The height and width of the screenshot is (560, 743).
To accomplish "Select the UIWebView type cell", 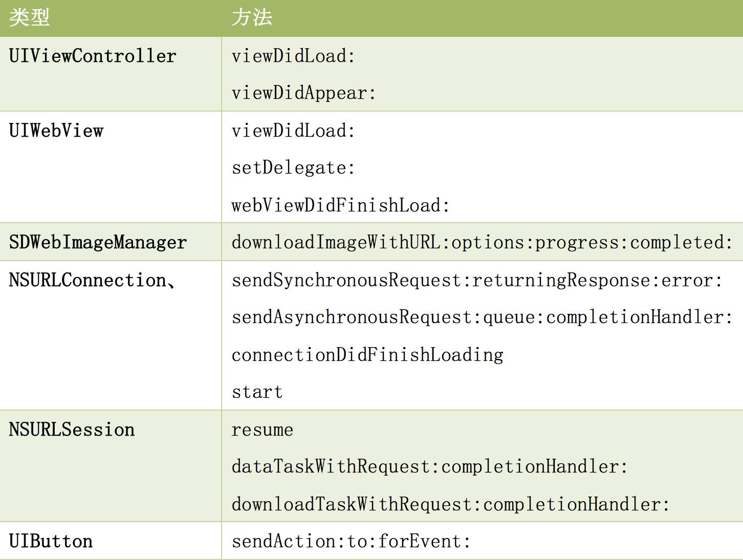I will tap(56, 131).
